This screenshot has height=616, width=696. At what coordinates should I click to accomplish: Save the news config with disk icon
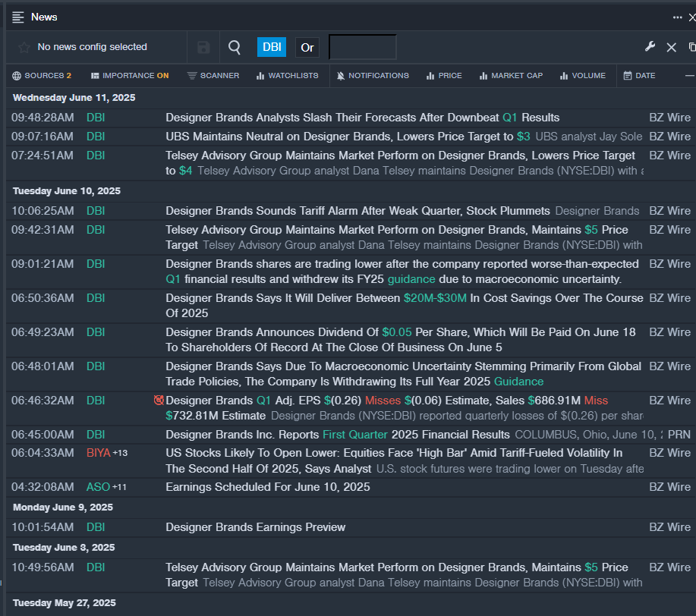(x=203, y=47)
